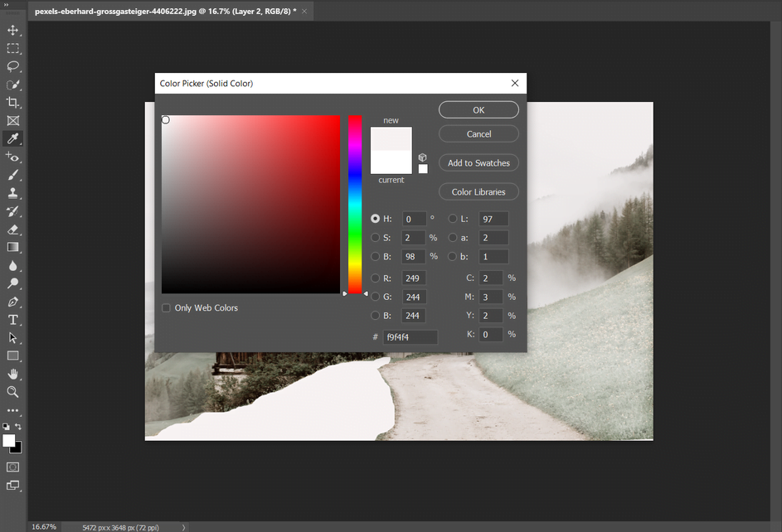Select the S radio button
The image size is (782, 532).
(x=376, y=238)
